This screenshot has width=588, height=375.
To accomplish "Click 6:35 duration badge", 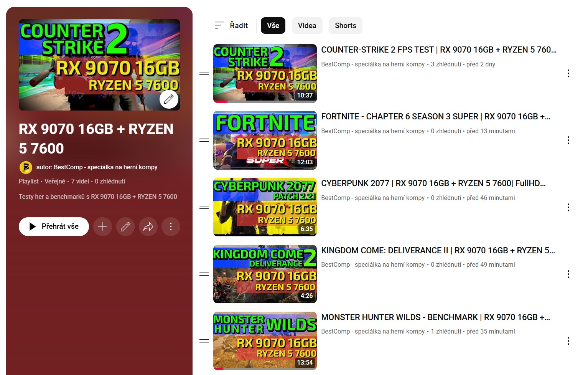I will 306,229.
